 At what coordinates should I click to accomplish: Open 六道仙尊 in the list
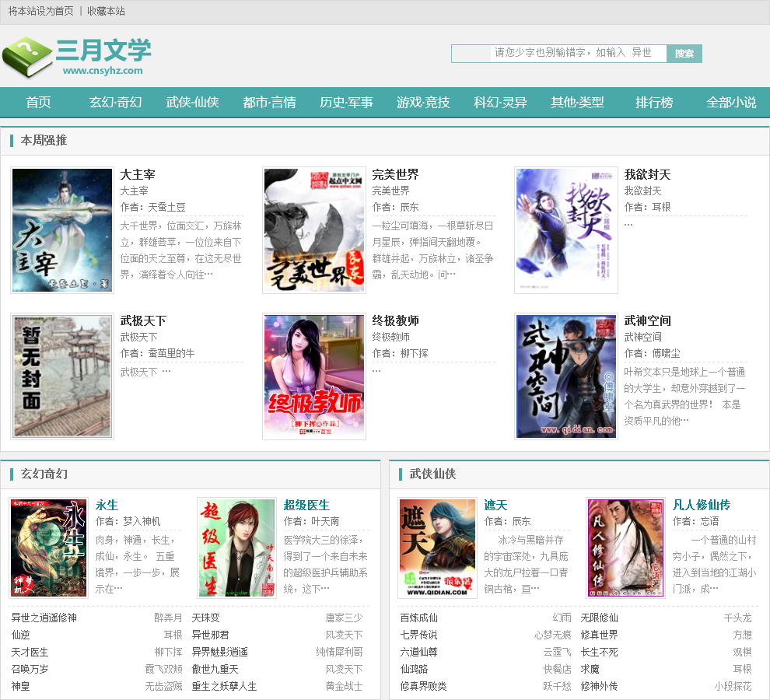(419, 652)
